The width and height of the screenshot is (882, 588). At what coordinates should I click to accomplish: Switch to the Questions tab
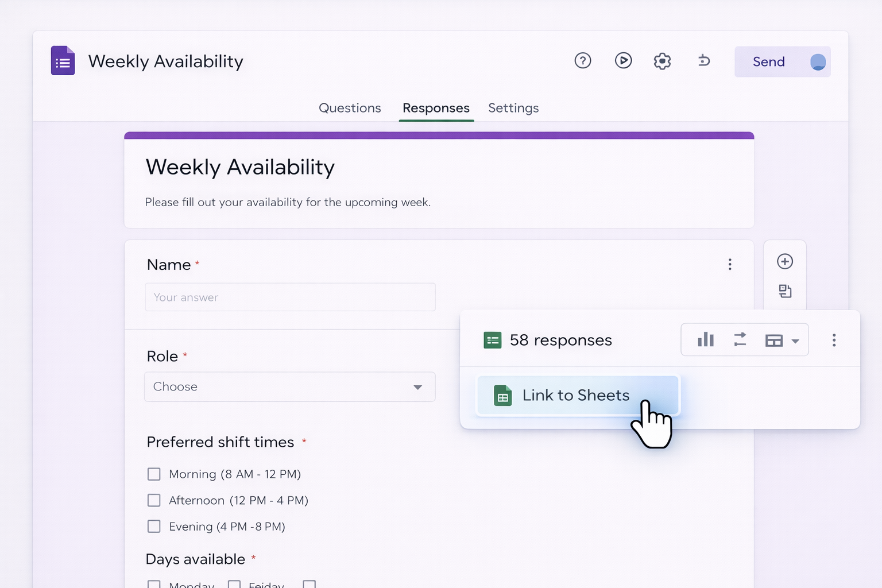350,108
